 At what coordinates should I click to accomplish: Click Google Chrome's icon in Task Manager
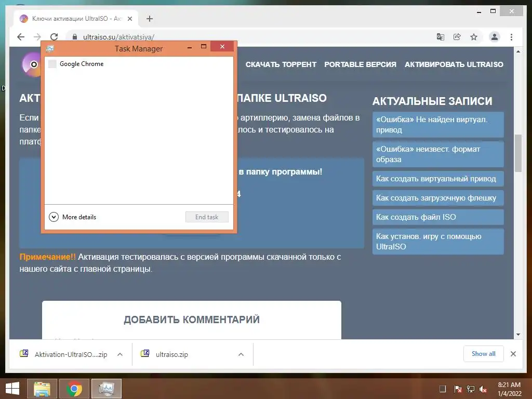coord(52,64)
